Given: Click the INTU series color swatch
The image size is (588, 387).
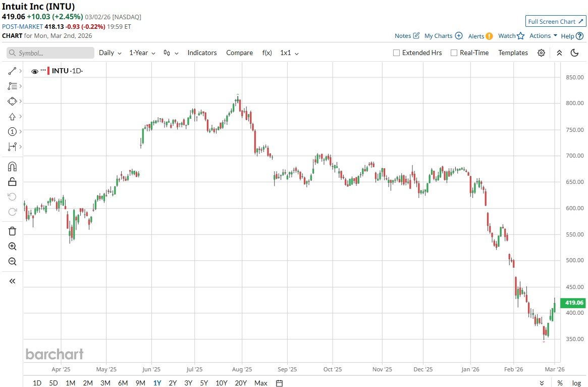Looking at the screenshot, I should point(48,71).
